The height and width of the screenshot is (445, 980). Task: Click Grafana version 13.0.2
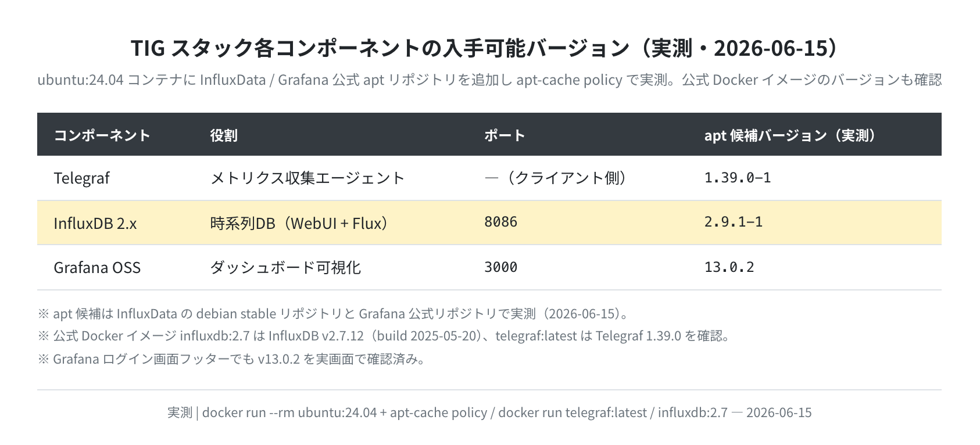click(729, 267)
